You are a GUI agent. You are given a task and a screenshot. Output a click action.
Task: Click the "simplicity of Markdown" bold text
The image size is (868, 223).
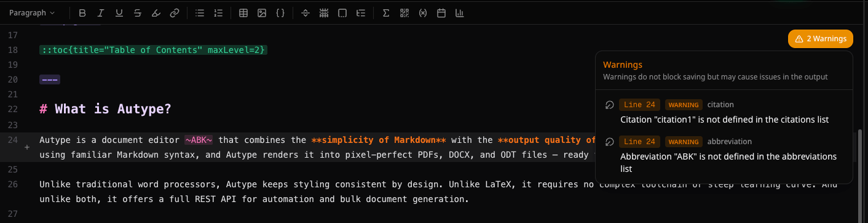click(x=378, y=140)
